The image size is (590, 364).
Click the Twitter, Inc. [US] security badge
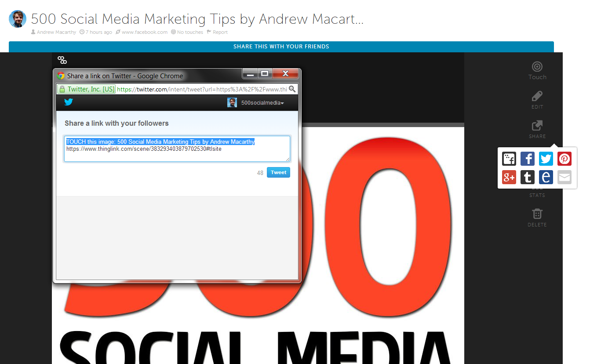86,89
